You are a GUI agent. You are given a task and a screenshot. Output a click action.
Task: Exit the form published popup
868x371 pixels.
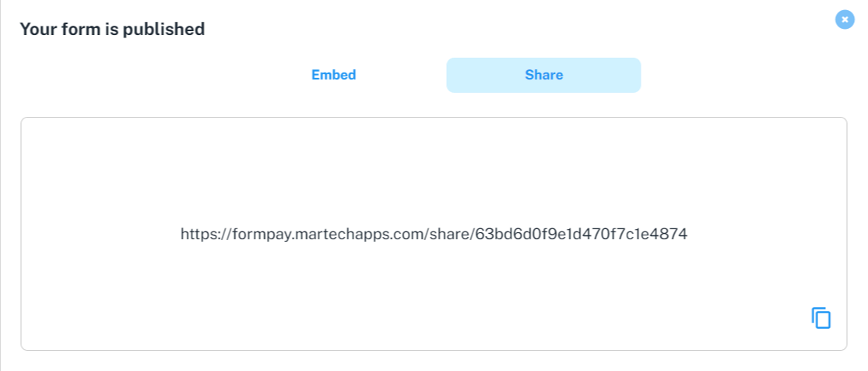point(845,19)
